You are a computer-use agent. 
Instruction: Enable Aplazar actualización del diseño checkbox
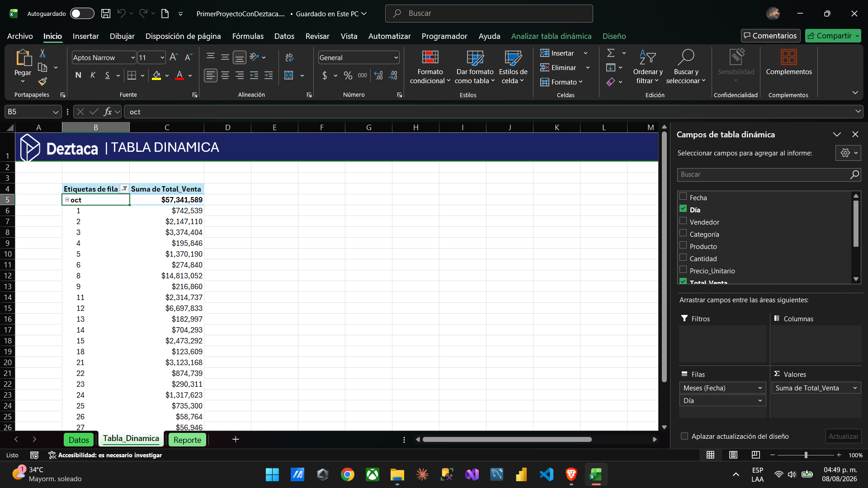click(684, 436)
